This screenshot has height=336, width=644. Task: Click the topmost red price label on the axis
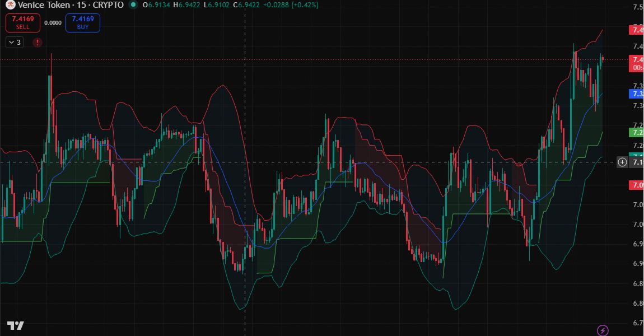pyautogui.click(x=637, y=29)
